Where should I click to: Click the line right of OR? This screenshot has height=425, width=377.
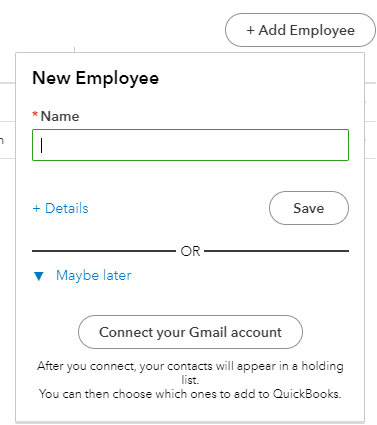277,251
